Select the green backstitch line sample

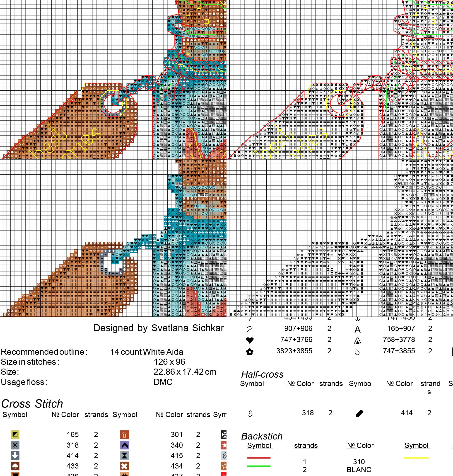[x=259, y=466]
